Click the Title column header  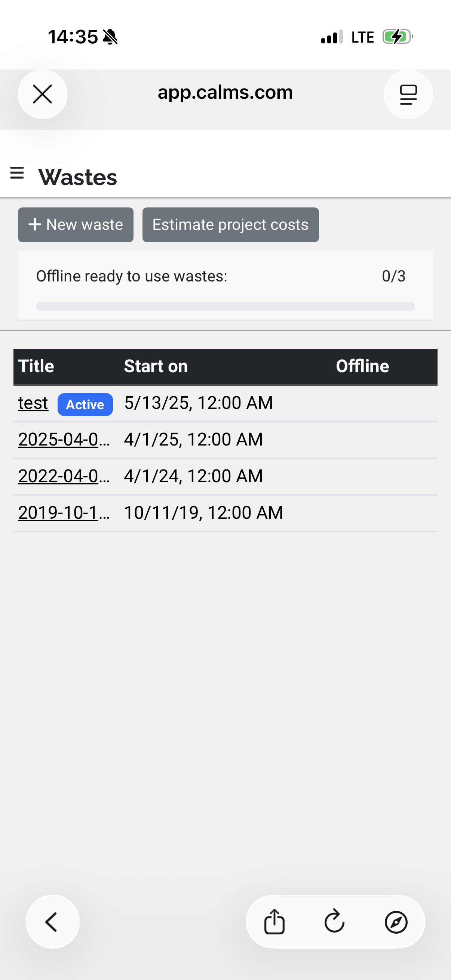36,366
